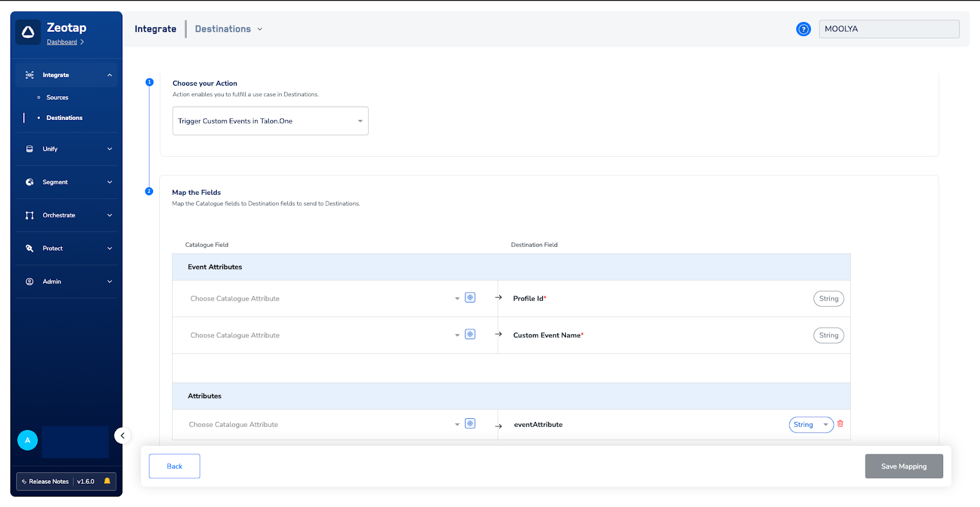Viewport: 980px width, 507px height.
Task: Click the Profile Id destination label
Action: pos(530,299)
